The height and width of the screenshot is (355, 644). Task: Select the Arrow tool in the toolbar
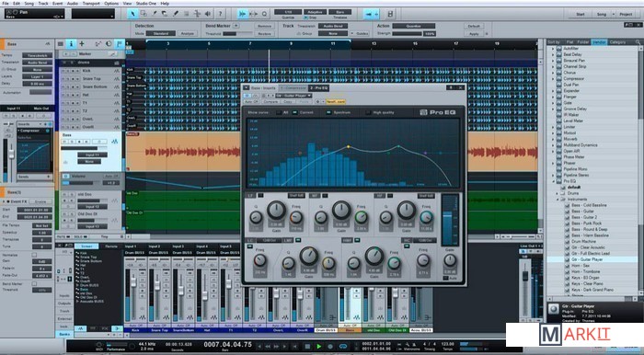tap(132, 14)
